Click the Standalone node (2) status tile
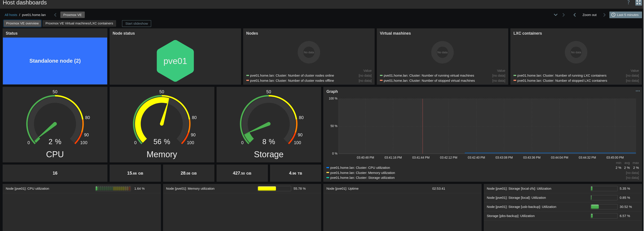The height and width of the screenshot is (231, 644). pyautogui.click(x=55, y=61)
